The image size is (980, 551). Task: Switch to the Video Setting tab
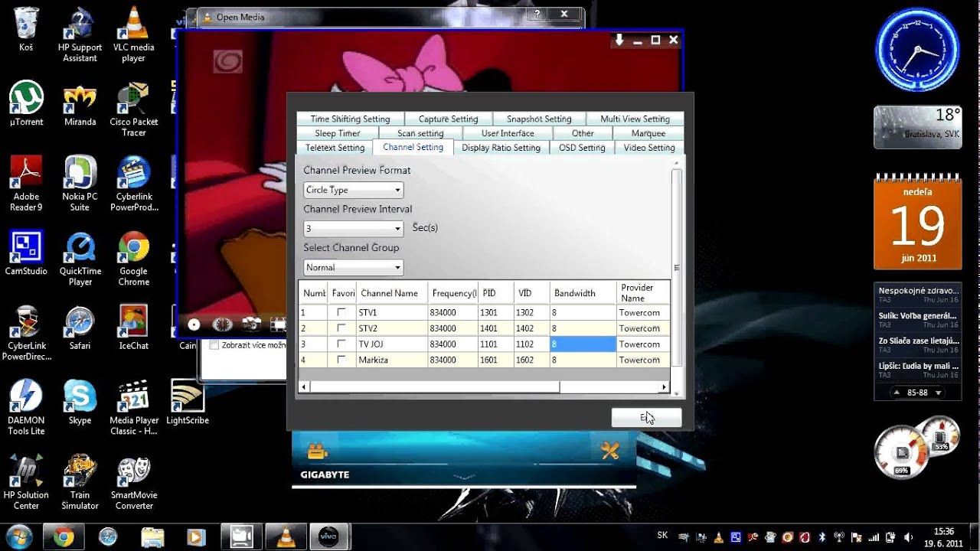(649, 148)
